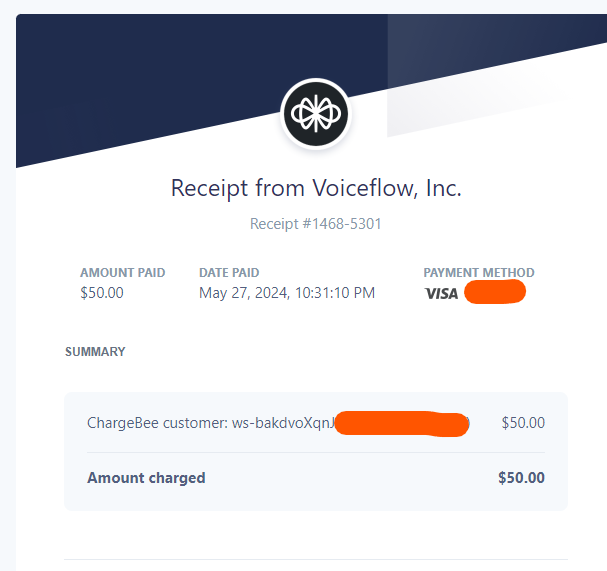Click the PAYMENT METHOD label

[x=479, y=273]
